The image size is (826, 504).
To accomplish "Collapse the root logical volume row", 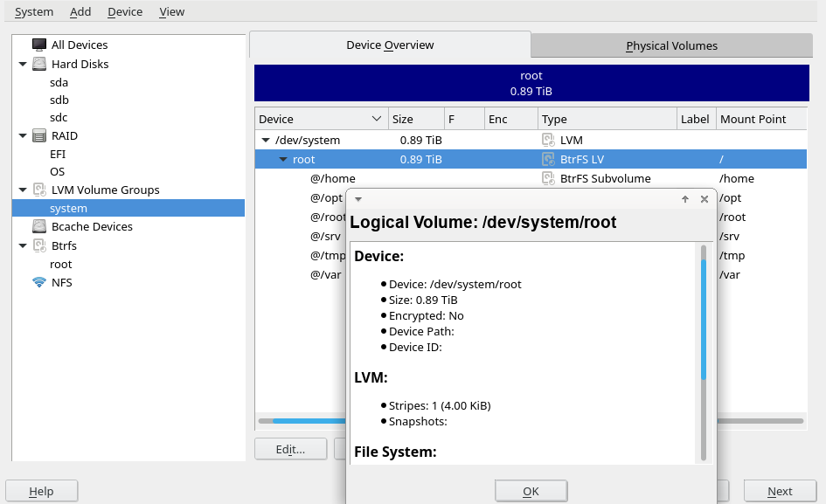I will pyautogui.click(x=283, y=159).
